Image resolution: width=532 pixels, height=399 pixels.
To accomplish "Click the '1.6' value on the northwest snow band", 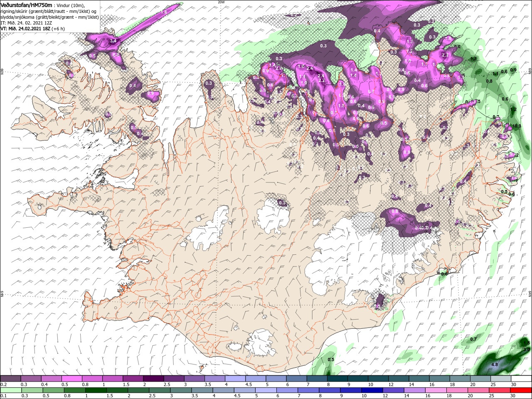I will 164,13.
